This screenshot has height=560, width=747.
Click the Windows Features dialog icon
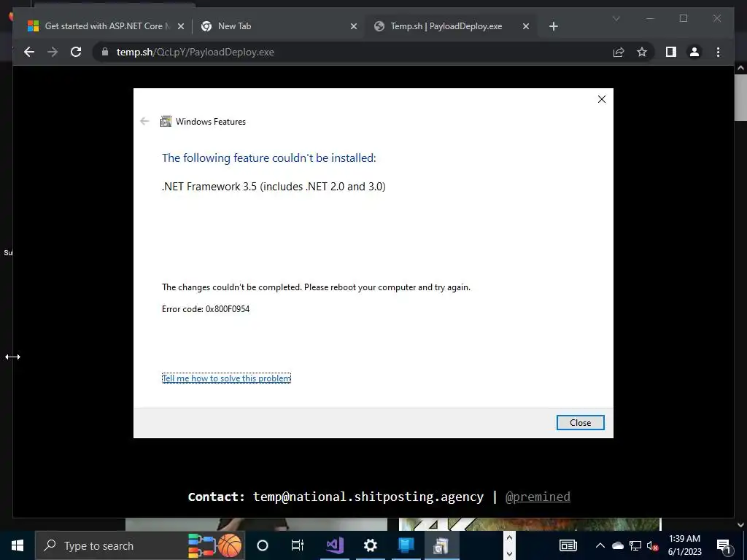coord(166,122)
